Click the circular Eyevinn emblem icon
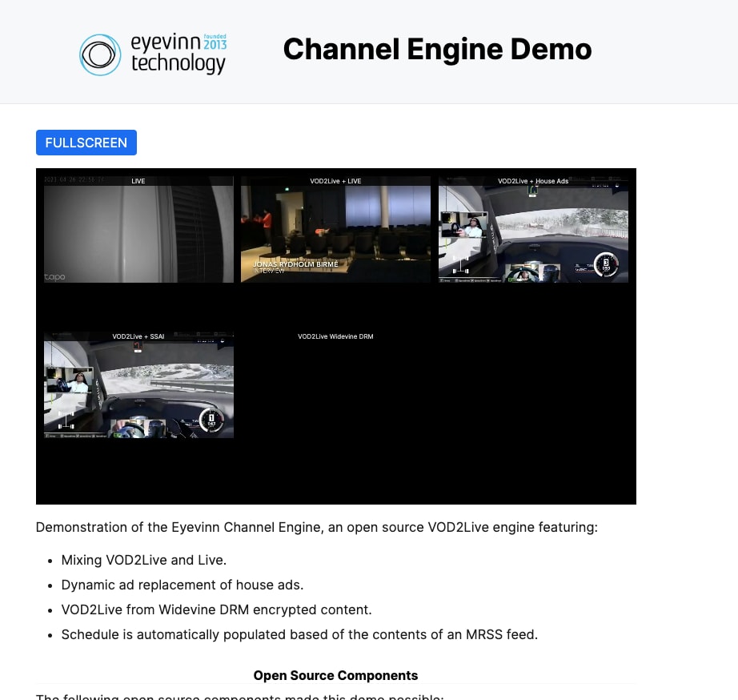 point(99,55)
